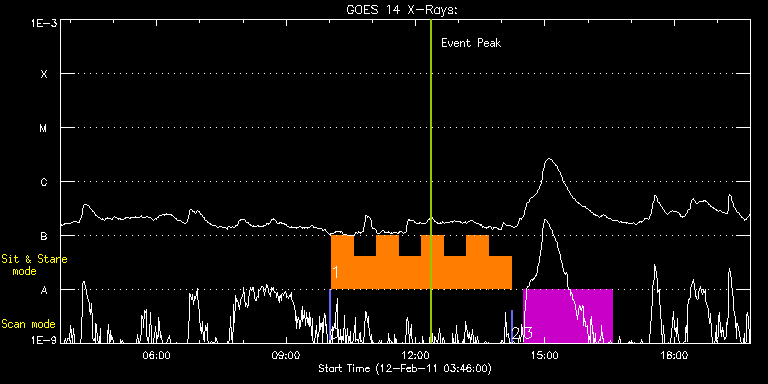Click the C class axis label
Screen dimensions: 768x384
[x=44, y=182]
